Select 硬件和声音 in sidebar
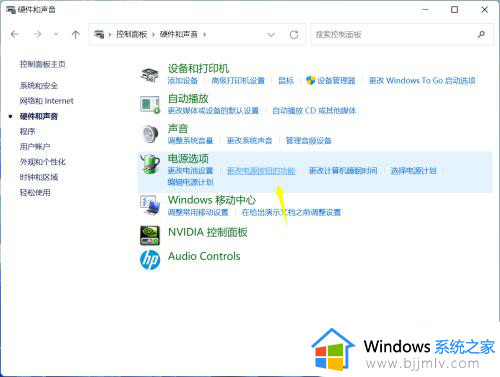The image size is (500, 377). coord(39,116)
